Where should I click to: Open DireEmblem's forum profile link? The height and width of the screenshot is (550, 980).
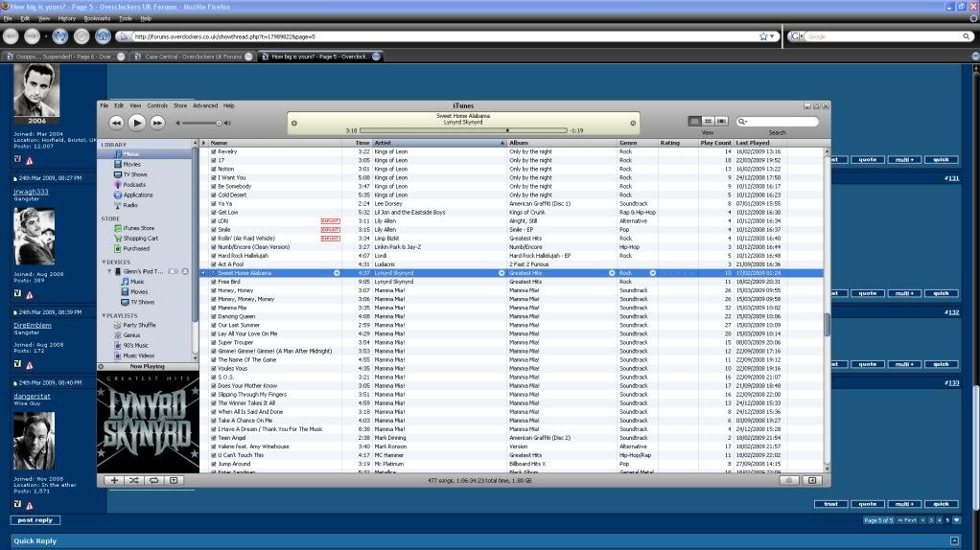(x=33, y=325)
